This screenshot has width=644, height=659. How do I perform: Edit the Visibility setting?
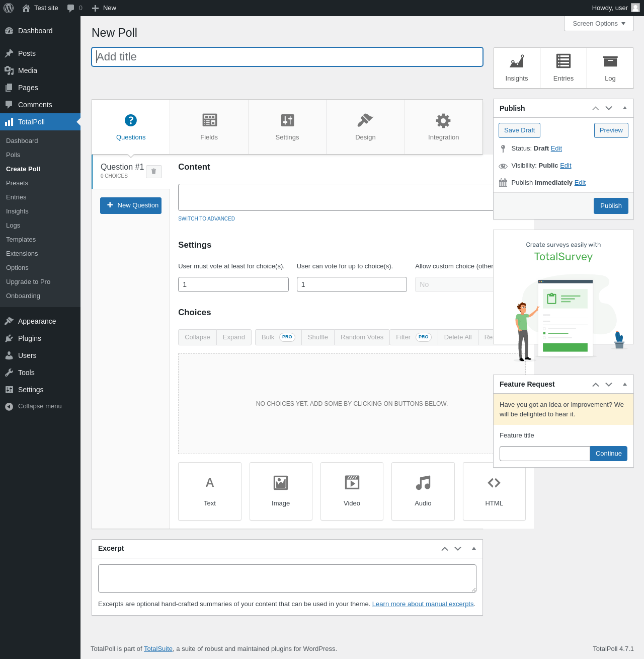[x=566, y=166]
